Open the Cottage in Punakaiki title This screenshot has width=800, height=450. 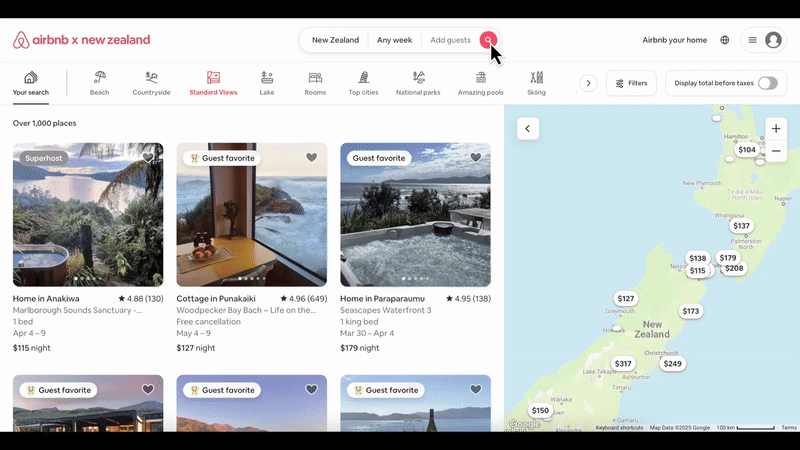click(216, 299)
